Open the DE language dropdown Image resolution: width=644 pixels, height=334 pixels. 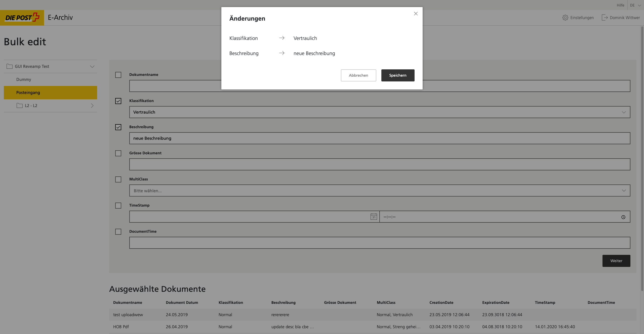635,5
